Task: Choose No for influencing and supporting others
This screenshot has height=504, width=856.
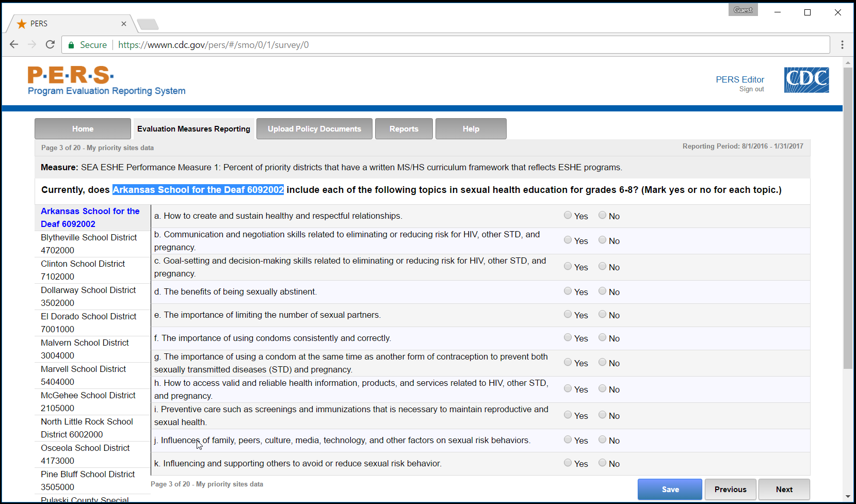Action: 602,463
